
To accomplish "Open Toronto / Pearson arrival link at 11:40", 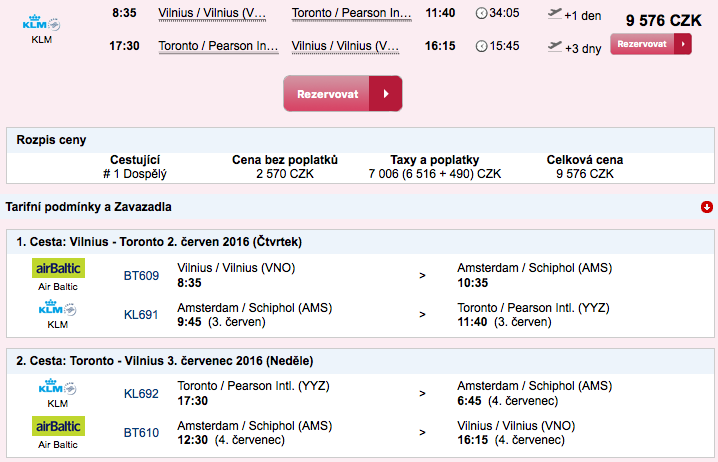I will [x=352, y=13].
